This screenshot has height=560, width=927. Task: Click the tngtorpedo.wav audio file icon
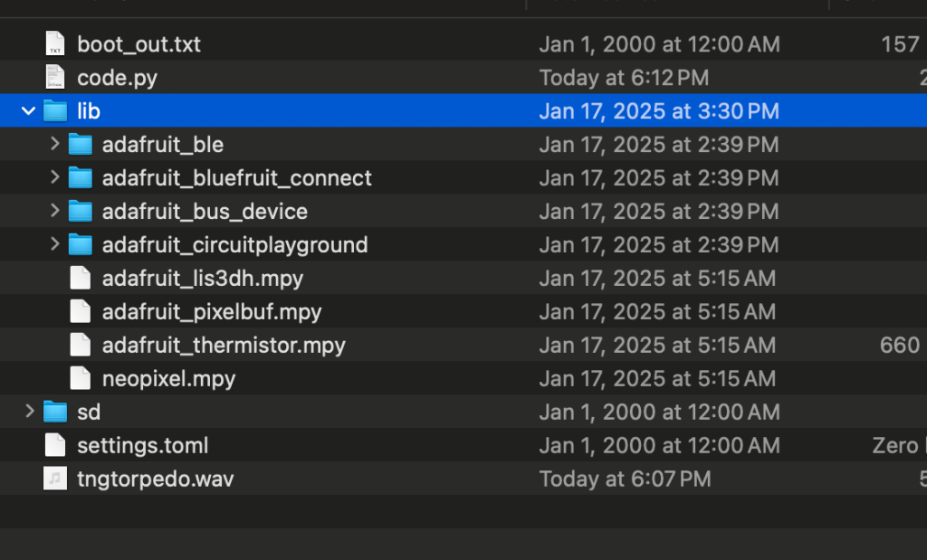(x=55, y=479)
